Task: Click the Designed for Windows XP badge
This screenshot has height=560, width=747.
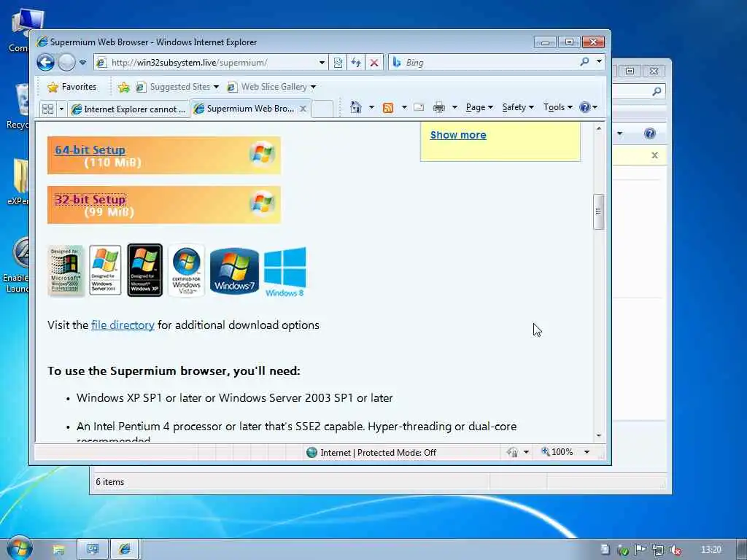Action: tap(145, 271)
